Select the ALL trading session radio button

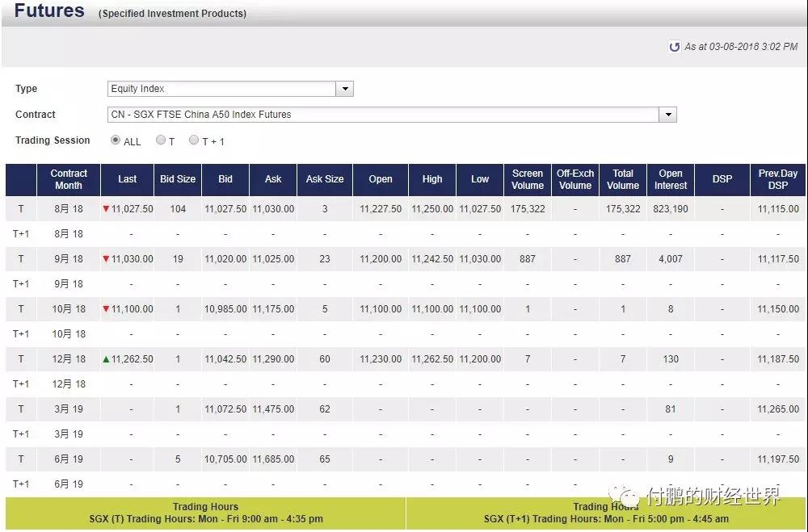coord(115,140)
